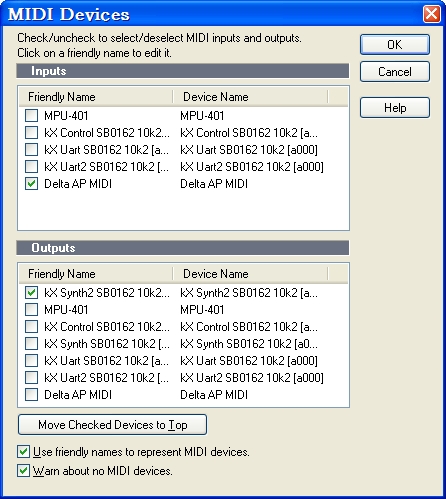
Task: Disable the kX Synth2 SB0162 output
Action: coord(31,293)
